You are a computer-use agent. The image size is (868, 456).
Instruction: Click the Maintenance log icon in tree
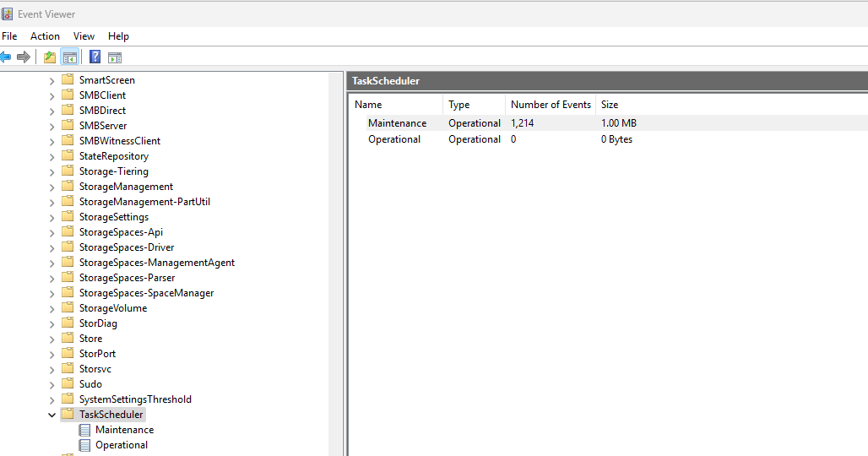[x=84, y=430]
